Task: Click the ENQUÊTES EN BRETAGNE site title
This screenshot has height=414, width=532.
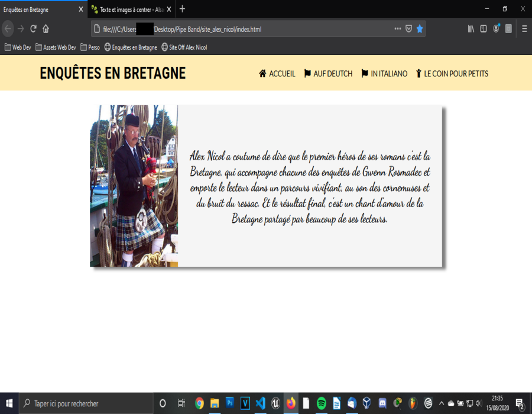Action: click(x=113, y=73)
